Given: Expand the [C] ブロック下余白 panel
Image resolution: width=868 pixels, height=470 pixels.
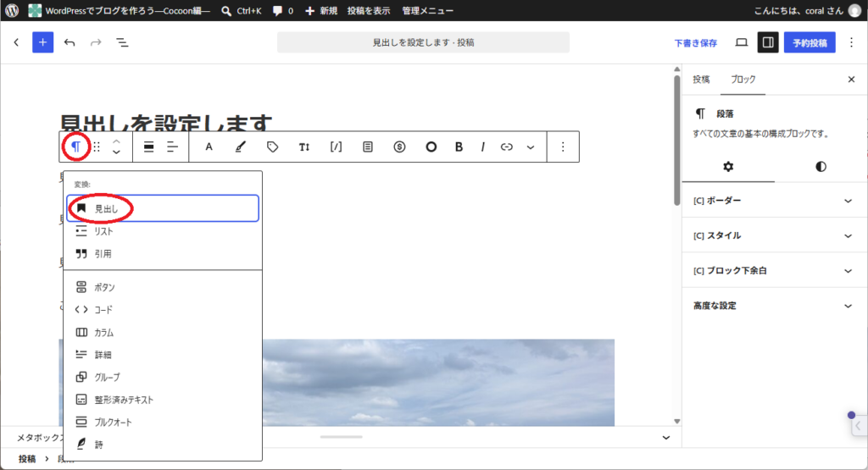Looking at the screenshot, I should (x=774, y=270).
